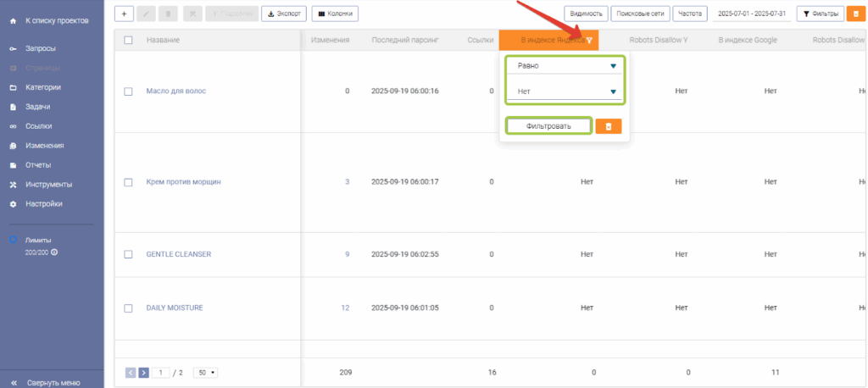This screenshot has width=868, height=388.
Task: Tick the checkbox for Масло для волос
Action: coord(129,91)
